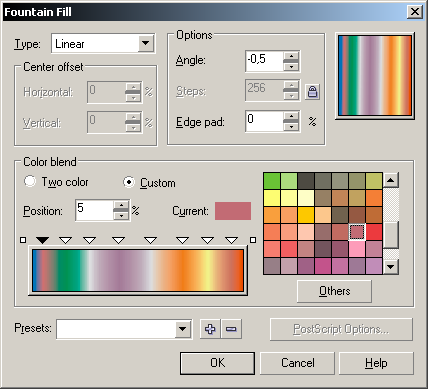Confirm with the OK button
The height and width of the screenshot is (389, 428).
[217, 363]
